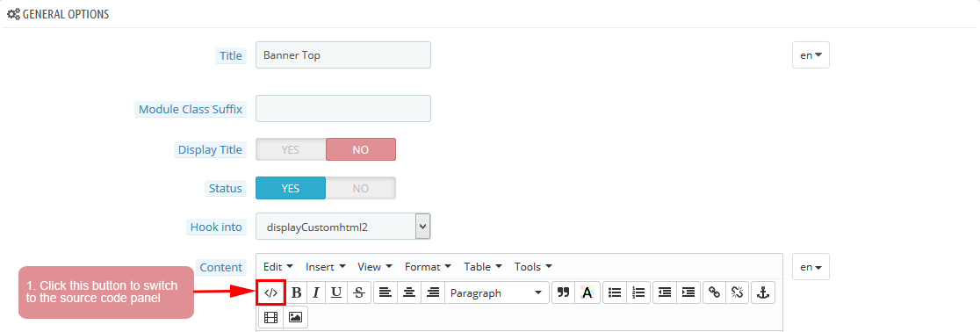980x332 pixels.
Task: Insert an anchor
Action: [x=762, y=292]
